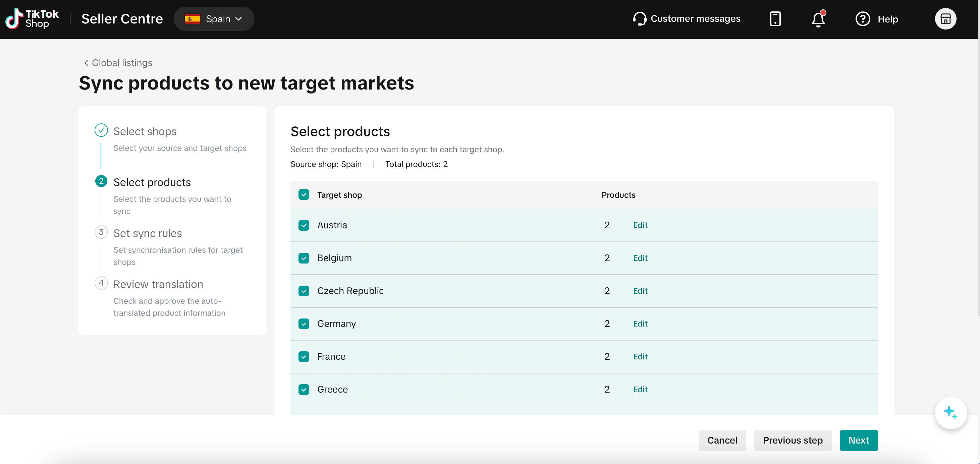Open the mobile app phone icon
980x464 pixels.
[x=775, y=19]
